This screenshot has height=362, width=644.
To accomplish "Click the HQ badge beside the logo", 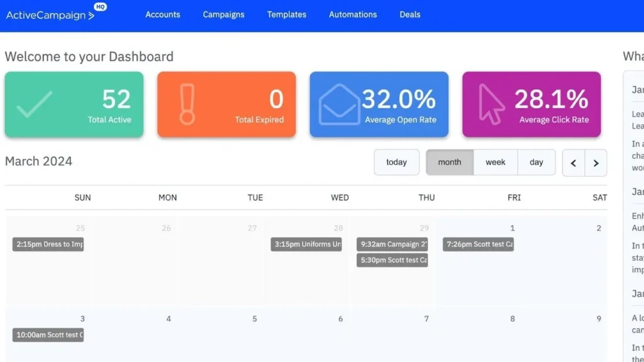I will pyautogui.click(x=99, y=8).
